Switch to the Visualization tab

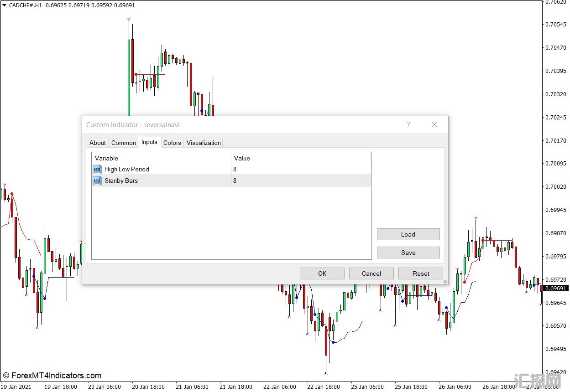point(204,143)
